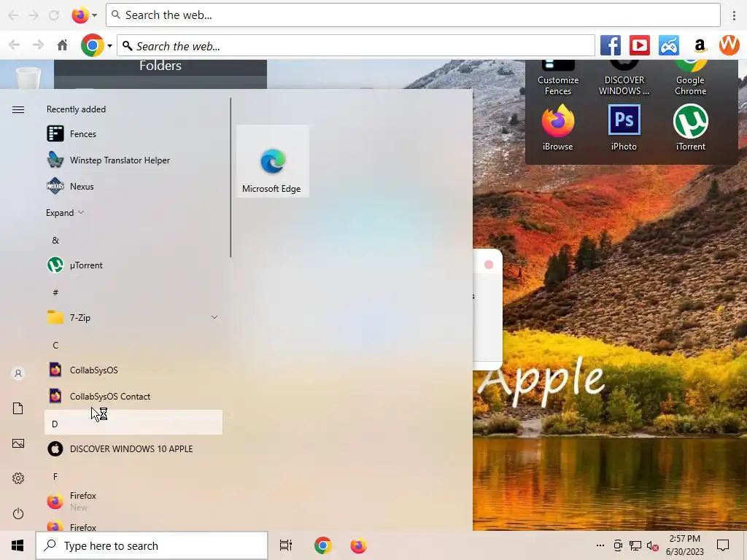Open Chrome from the taskbar
747x560 pixels.
click(323, 545)
